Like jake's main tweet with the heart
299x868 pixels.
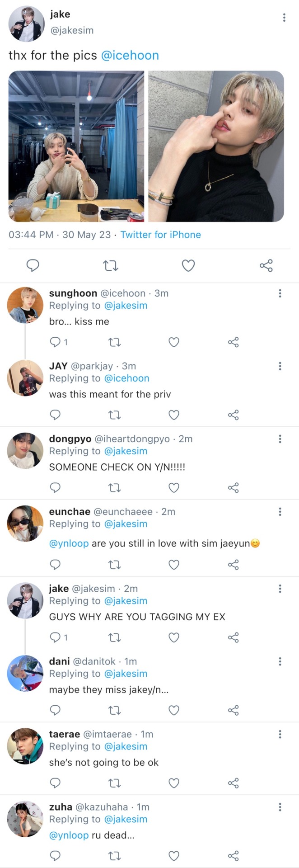pos(188,265)
